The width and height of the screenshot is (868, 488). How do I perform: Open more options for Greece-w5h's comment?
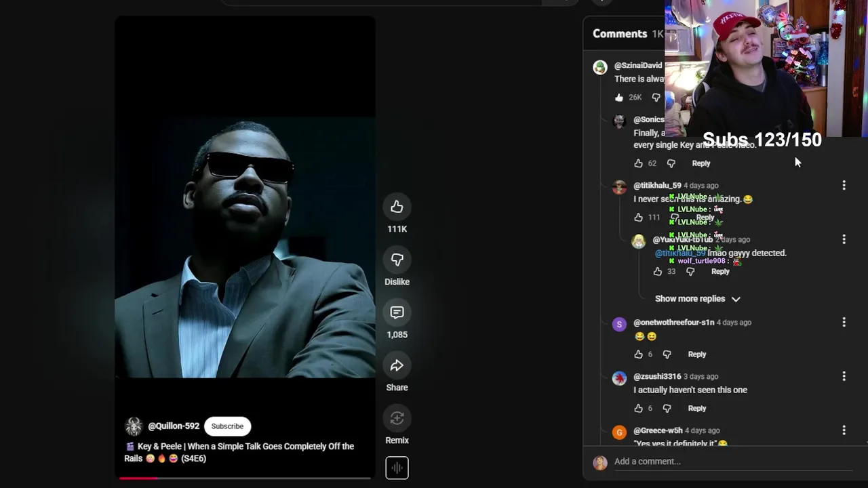[844, 430]
